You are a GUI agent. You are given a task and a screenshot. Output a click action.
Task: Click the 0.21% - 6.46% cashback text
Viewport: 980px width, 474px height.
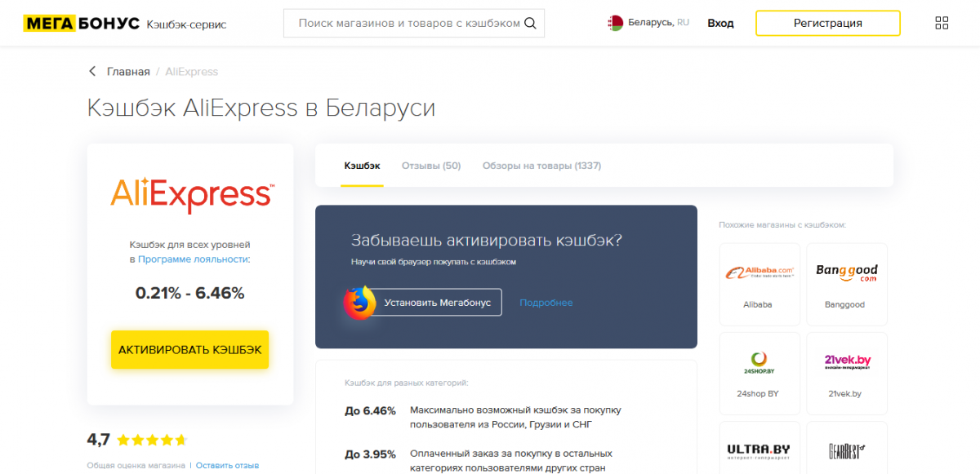(190, 293)
